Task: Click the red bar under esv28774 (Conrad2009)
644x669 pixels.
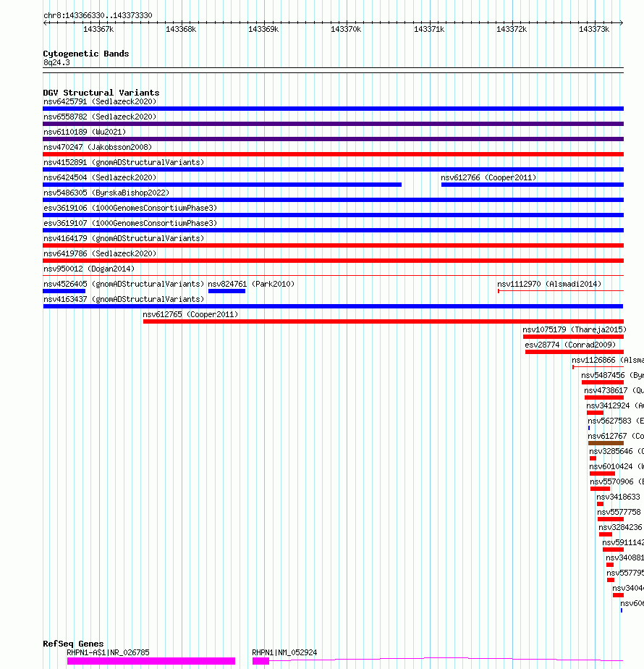Action: (575, 352)
